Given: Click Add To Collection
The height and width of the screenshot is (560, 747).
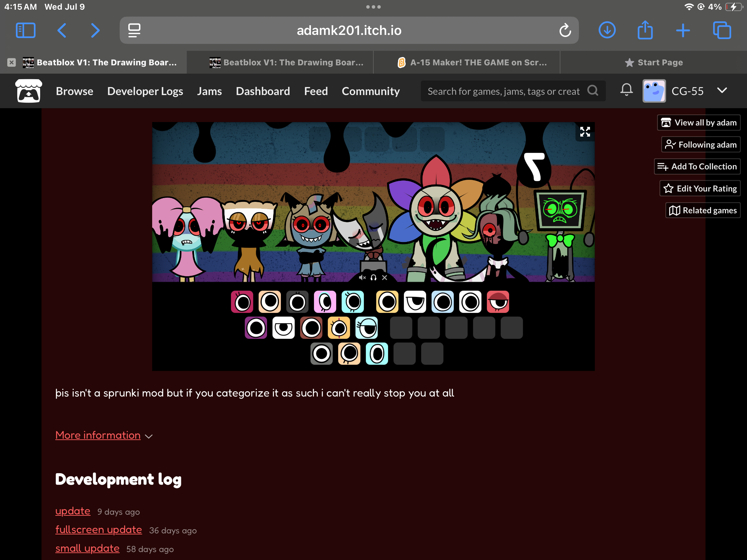Looking at the screenshot, I should coord(697,166).
